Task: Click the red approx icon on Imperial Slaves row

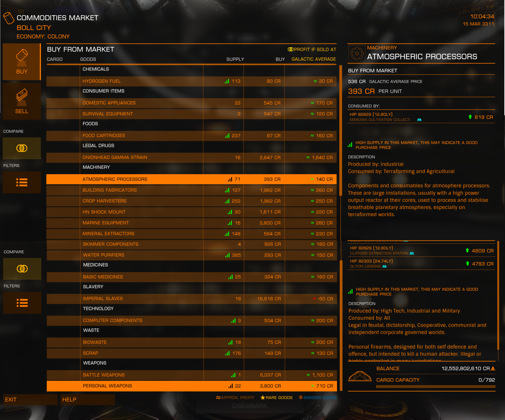Action: [314, 299]
